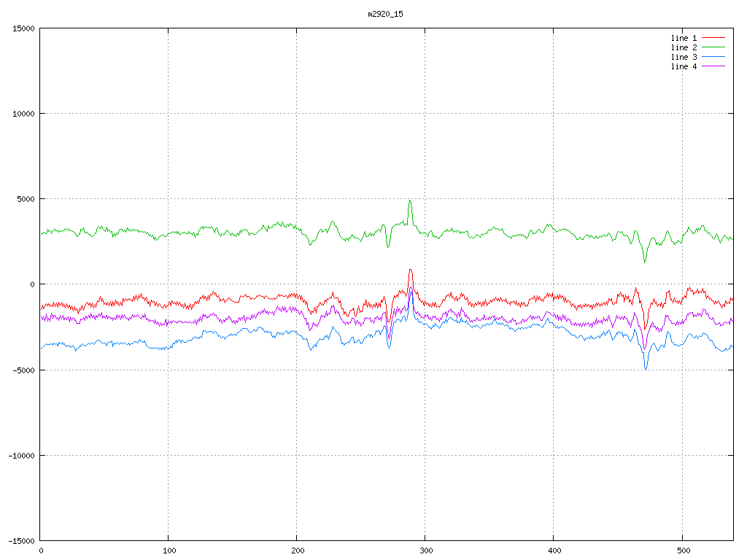The height and width of the screenshot is (560, 747).
Task: Click the green line's peak near x=288
Action: click(x=410, y=201)
